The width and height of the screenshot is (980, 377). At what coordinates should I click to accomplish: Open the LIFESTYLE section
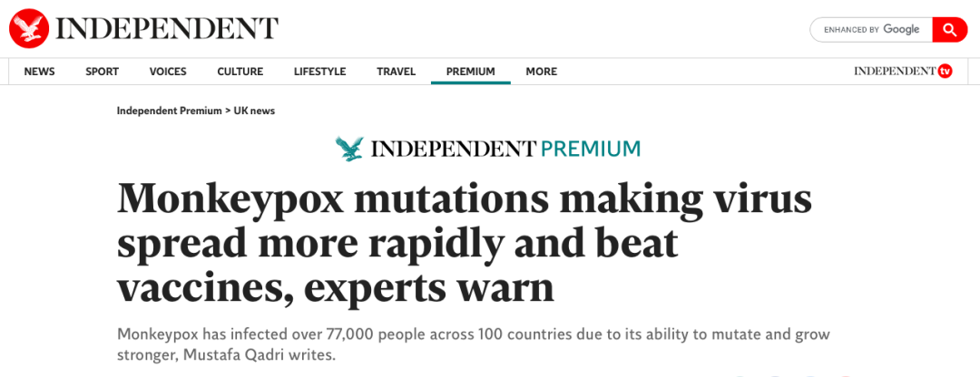(319, 72)
